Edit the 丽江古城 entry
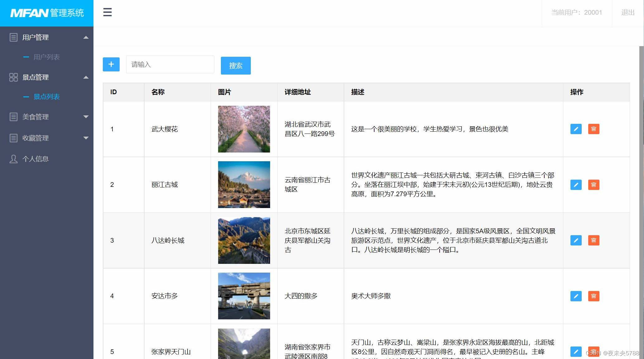Screen dimensions: 644x359 pos(576,185)
